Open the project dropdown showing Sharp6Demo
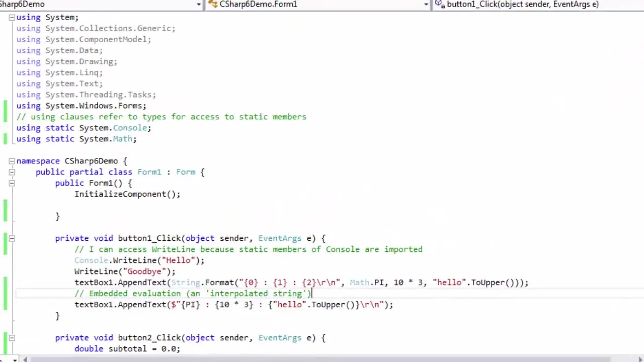The width and height of the screenshot is (644, 362). pyautogui.click(x=101, y=5)
